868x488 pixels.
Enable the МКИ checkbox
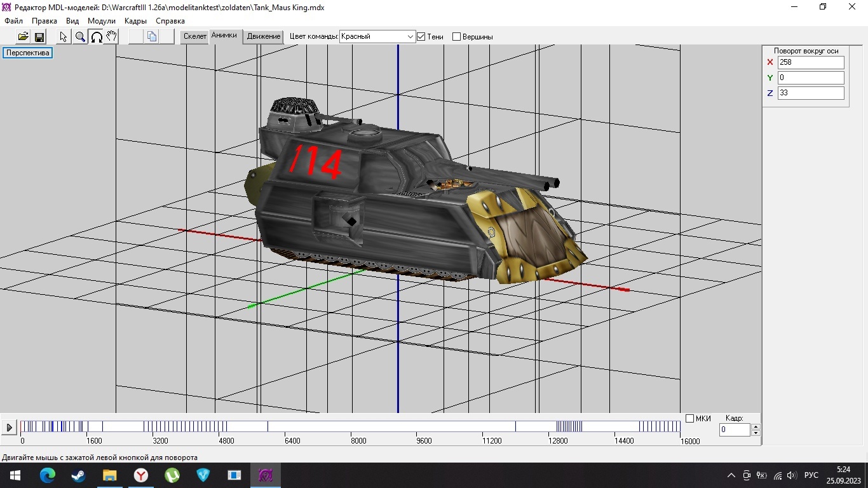tap(689, 418)
